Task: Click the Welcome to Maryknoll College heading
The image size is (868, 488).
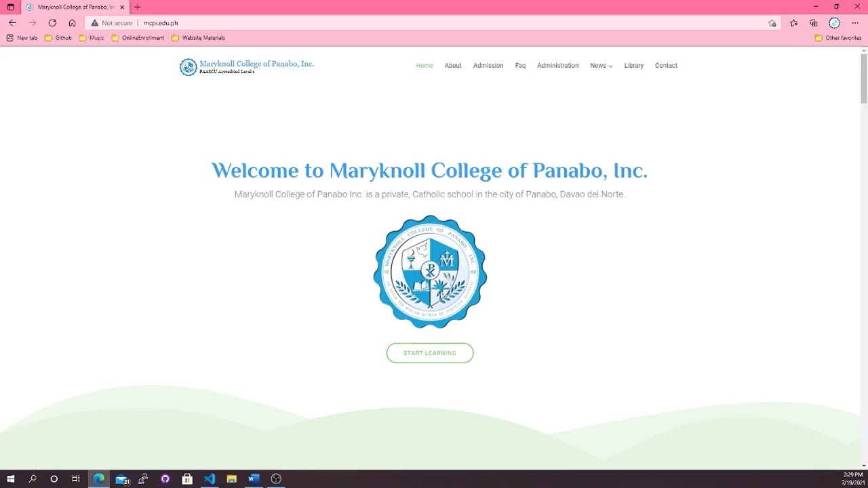Action: (429, 170)
